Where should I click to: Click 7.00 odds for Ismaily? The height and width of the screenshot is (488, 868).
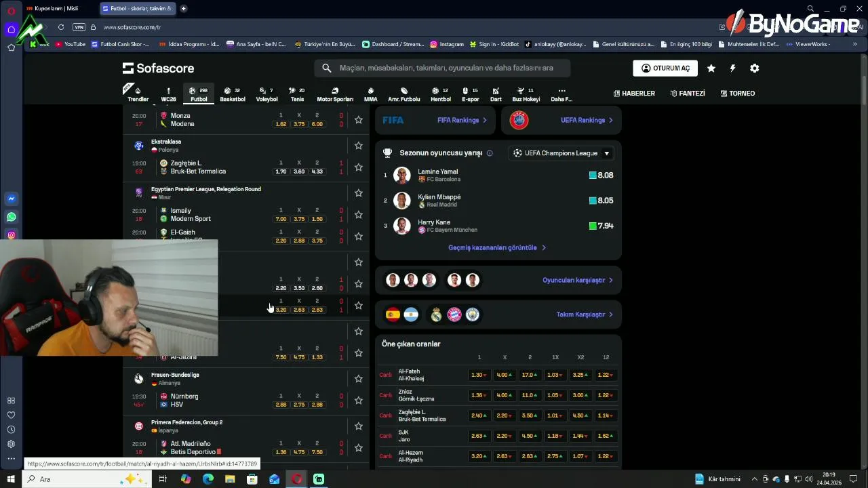[281, 219]
